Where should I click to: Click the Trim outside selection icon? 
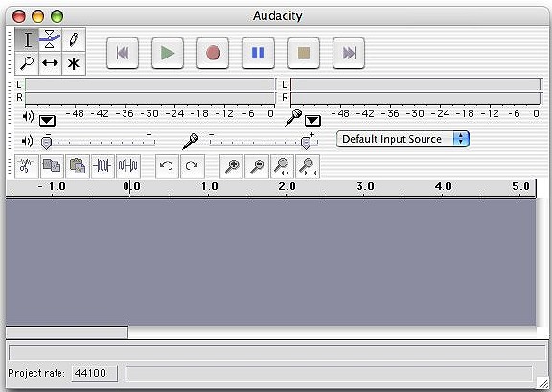103,166
